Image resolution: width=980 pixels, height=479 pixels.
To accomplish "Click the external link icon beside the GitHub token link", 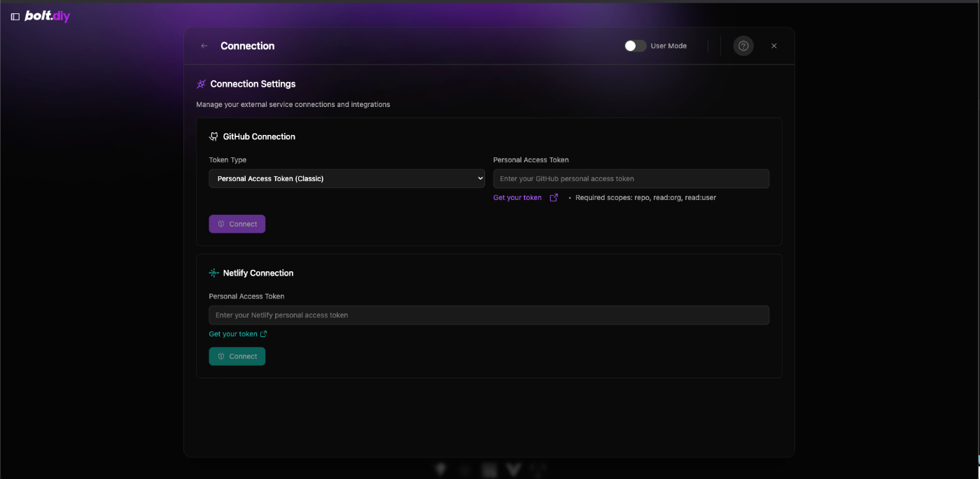I will (x=554, y=198).
